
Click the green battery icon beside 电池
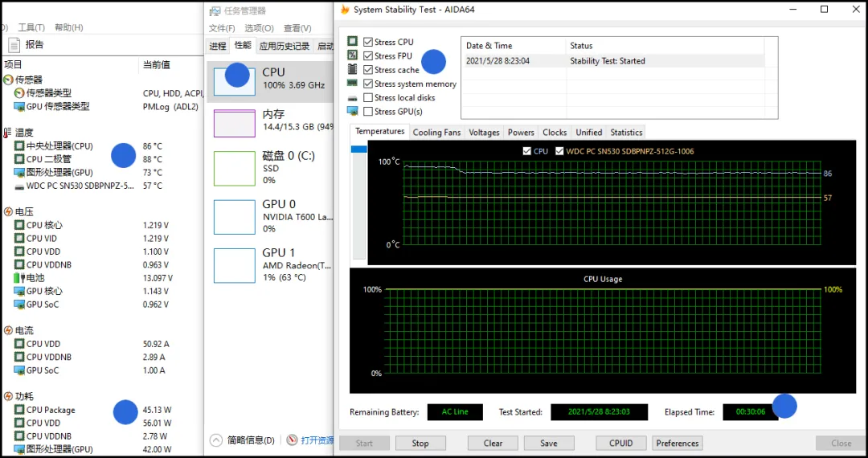19,278
